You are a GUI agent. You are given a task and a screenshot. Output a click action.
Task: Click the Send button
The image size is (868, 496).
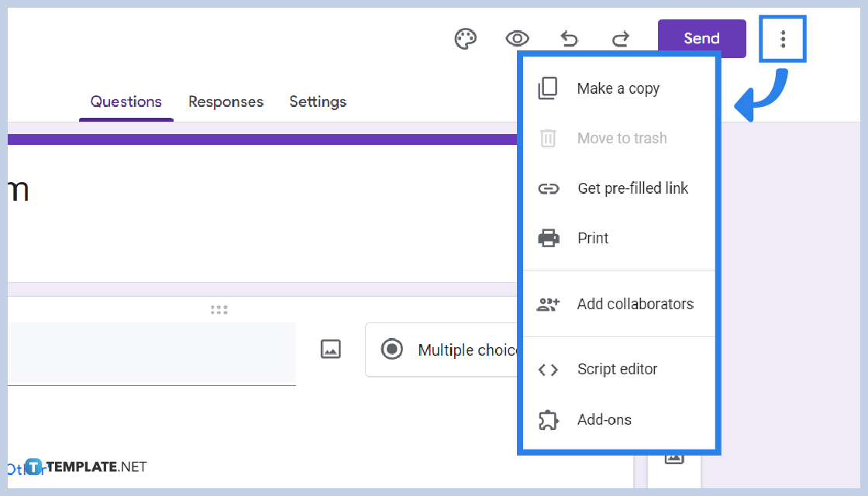[x=701, y=38]
